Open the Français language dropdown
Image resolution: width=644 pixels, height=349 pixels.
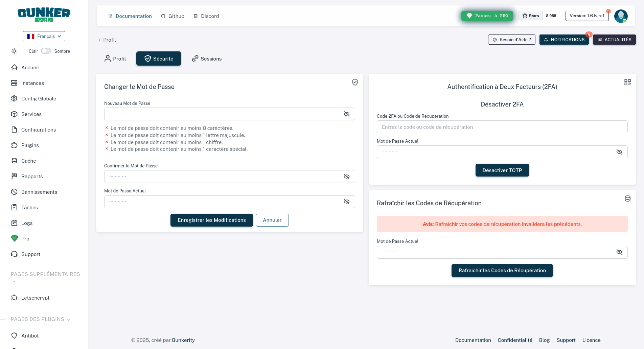pos(44,36)
